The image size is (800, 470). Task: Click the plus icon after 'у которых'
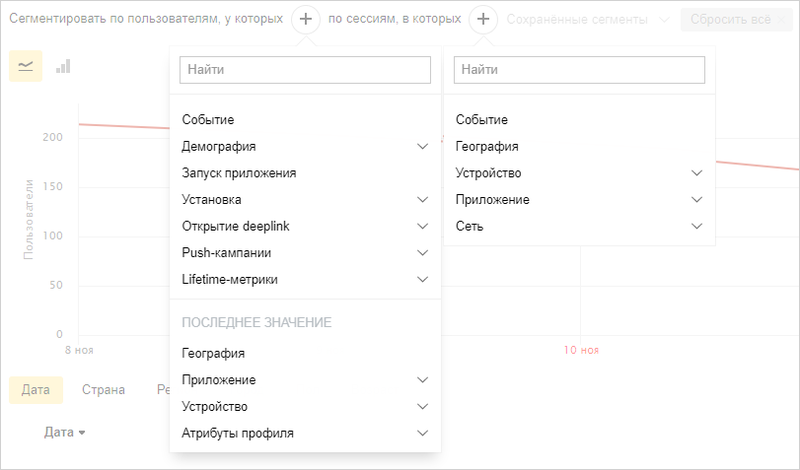306,19
